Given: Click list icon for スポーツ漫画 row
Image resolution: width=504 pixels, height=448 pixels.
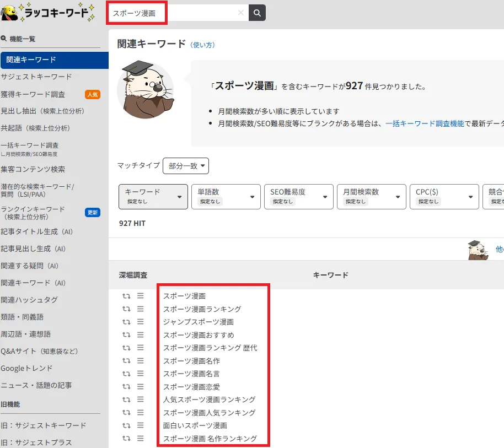Looking at the screenshot, I should click(141, 295).
